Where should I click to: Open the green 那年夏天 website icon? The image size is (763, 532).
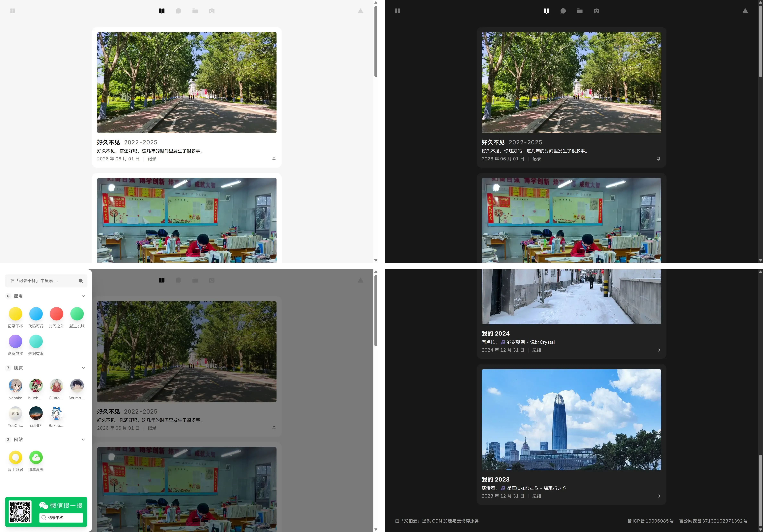[36, 457]
